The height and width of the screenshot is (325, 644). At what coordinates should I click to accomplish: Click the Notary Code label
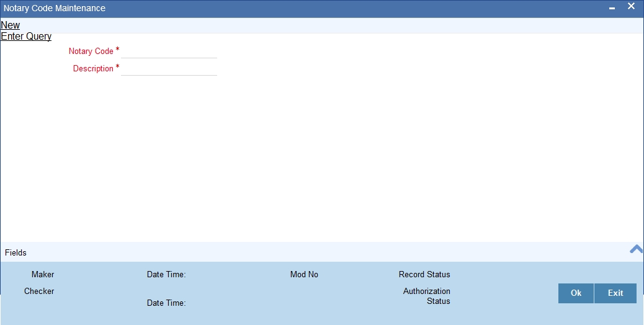(x=91, y=51)
